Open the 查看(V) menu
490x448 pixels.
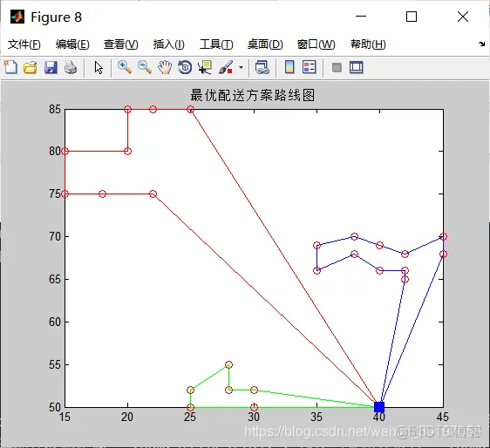(121, 44)
